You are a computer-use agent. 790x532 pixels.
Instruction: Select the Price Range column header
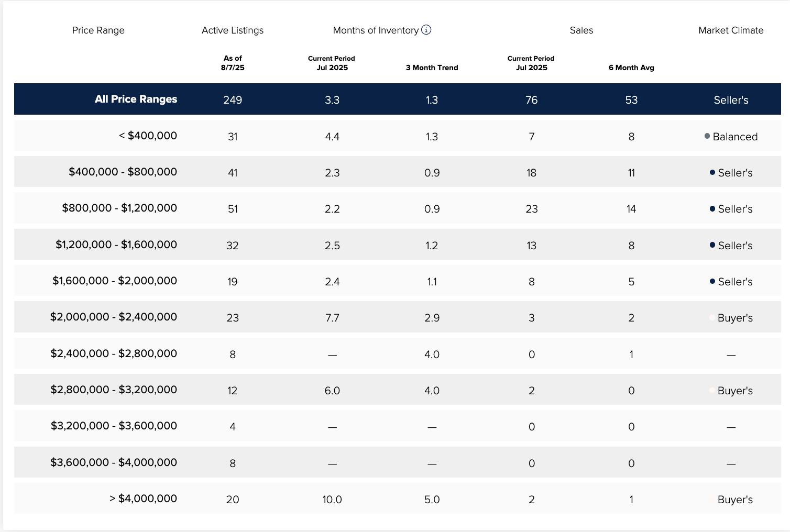coord(98,30)
